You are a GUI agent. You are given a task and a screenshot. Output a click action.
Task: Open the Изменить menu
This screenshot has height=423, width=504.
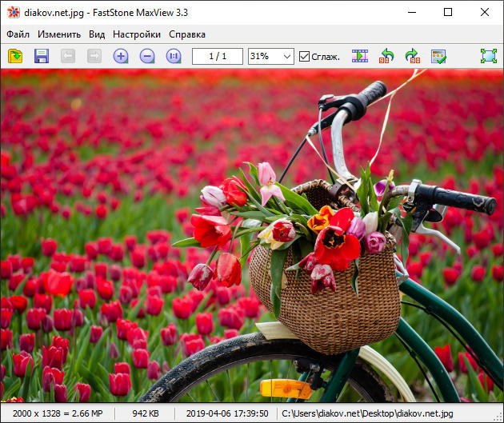pos(59,34)
